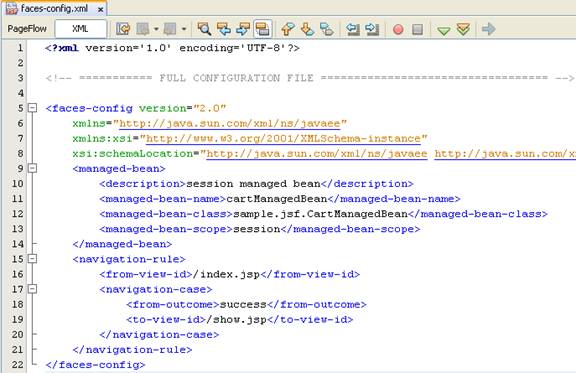
Task: Close the faces-config.xml tab
Action: [x=100, y=10]
